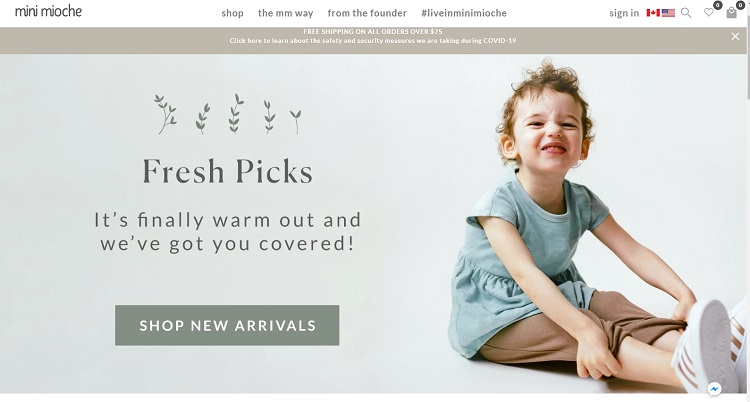The width and height of the screenshot is (750, 402).
Task: Click the sign in link
Action: pos(624,13)
